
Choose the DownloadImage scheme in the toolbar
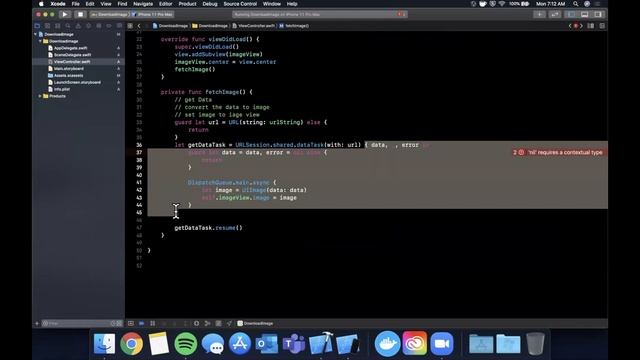(x=109, y=14)
